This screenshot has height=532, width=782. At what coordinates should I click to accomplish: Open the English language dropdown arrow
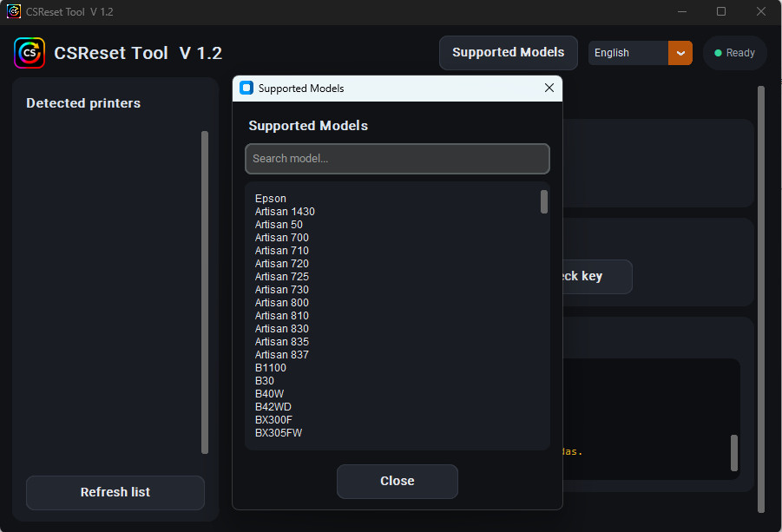pos(680,53)
